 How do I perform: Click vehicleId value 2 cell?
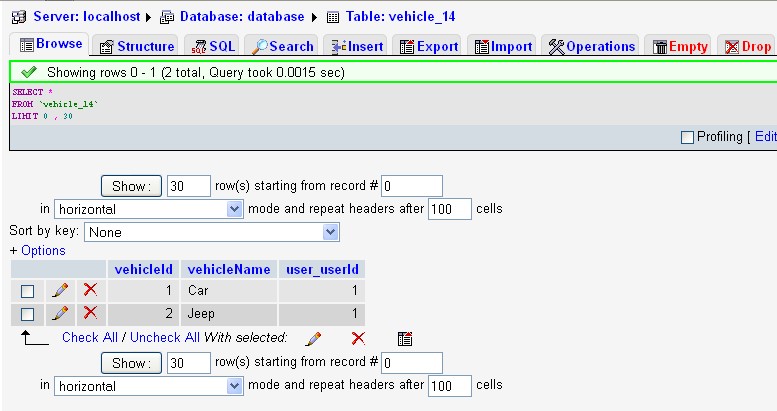pos(143,313)
